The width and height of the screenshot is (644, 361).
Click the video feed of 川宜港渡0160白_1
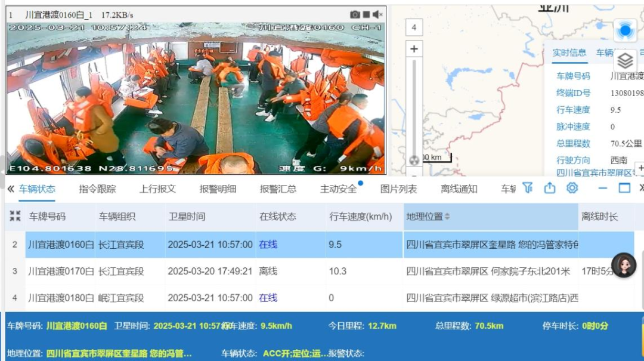[x=196, y=98]
